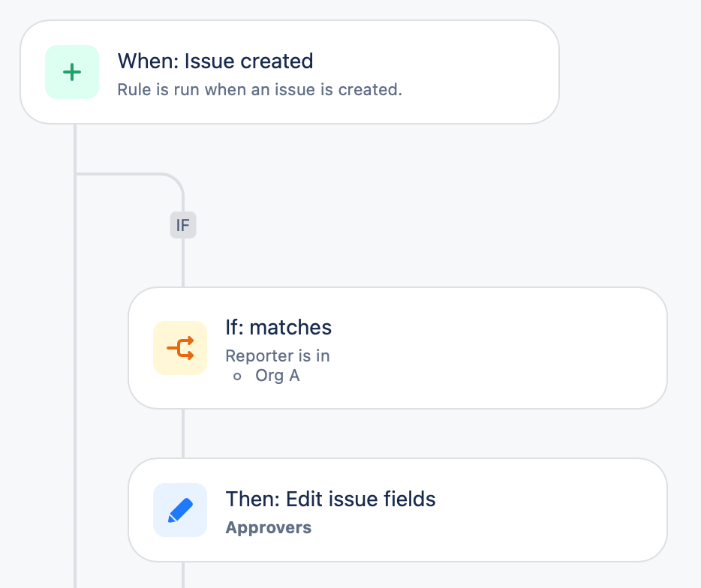Select the When: Issue created block
Viewport: 701px width, 588px height.
(x=289, y=72)
